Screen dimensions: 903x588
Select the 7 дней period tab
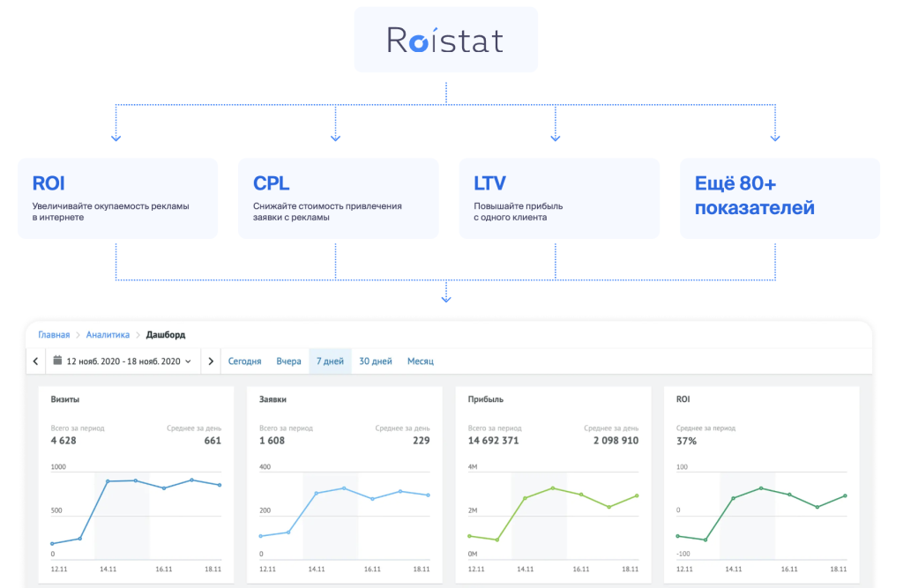tap(330, 361)
